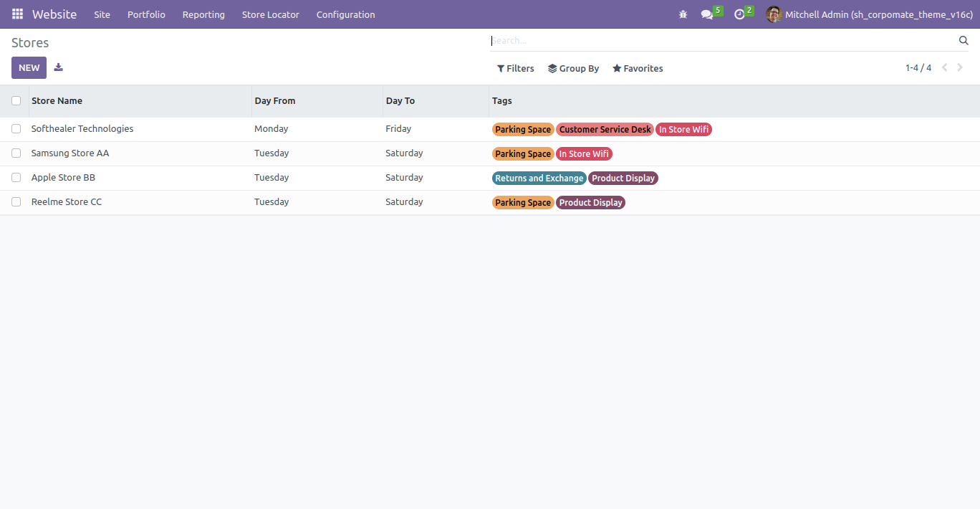Open the Portfolio menu
Image resolution: width=980 pixels, height=509 pixels.
146,14
